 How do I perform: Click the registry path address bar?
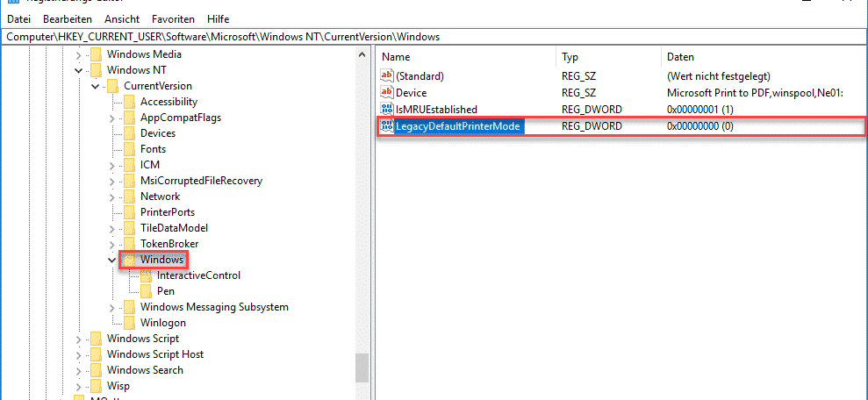(434, 37)
